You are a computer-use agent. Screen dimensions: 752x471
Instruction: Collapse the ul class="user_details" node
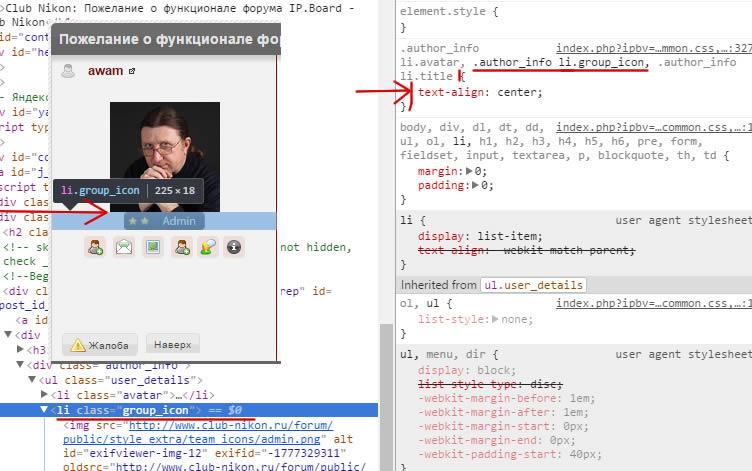[x=32, y=379]
